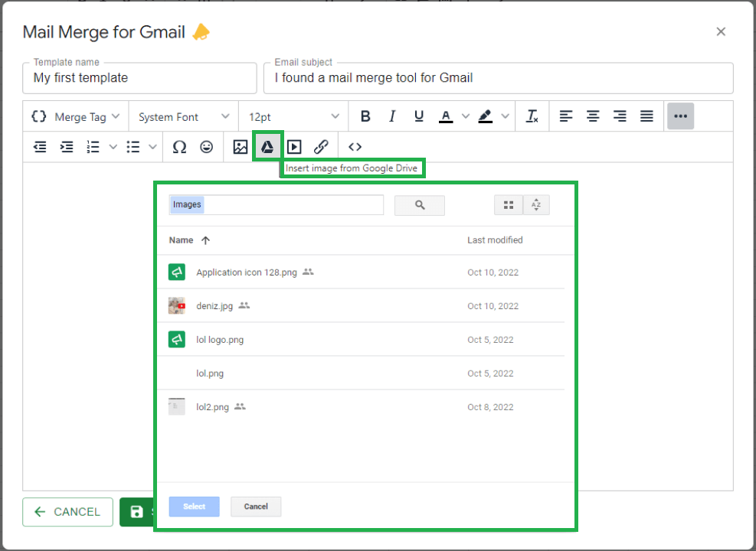Insert a special character with omega icon

coord(179,147)
